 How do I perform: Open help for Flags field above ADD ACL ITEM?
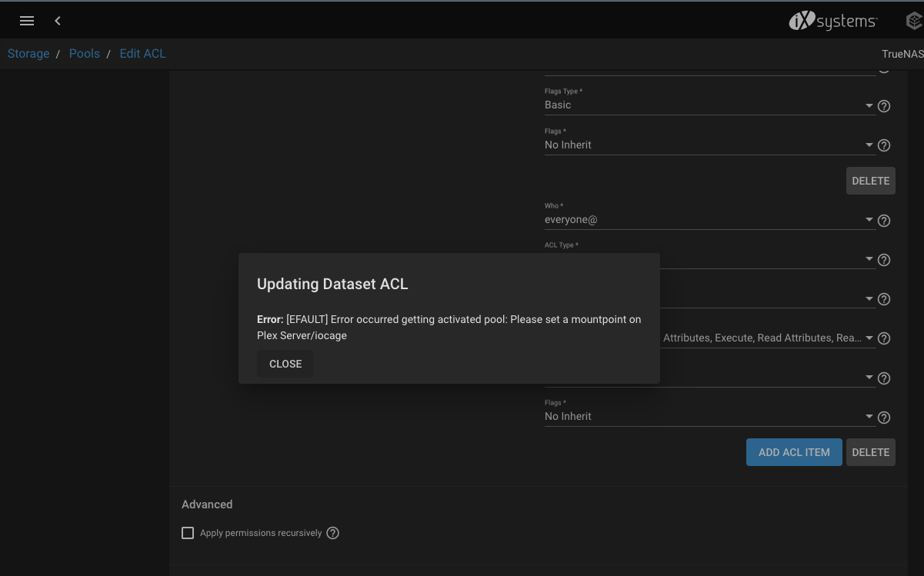coord(884,418)
